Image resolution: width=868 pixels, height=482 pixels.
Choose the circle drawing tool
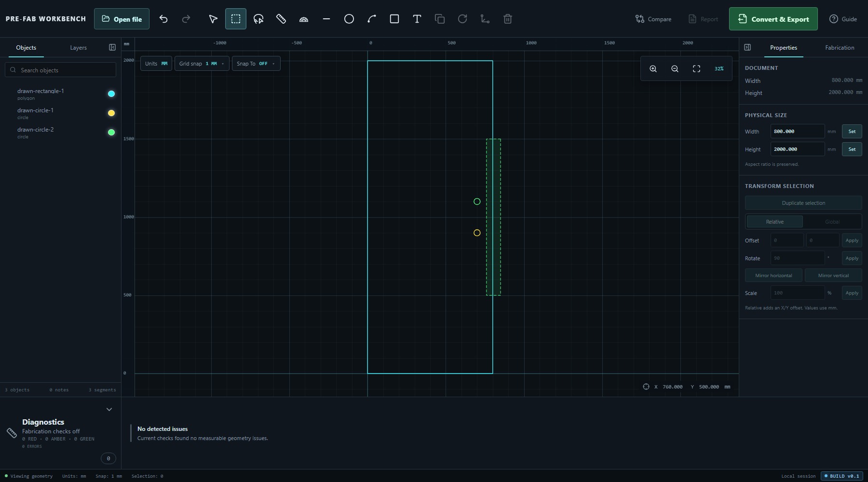(349, 19)
